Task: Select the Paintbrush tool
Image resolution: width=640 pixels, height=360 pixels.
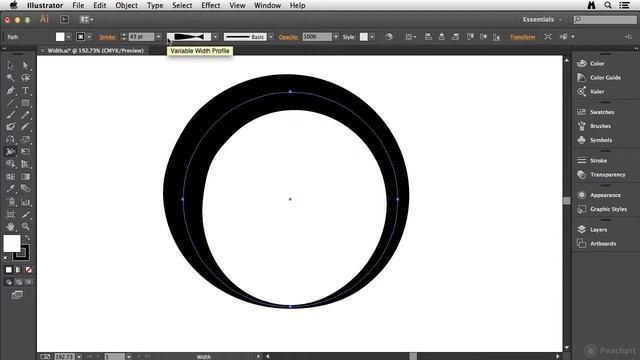Action: pos(10,115)
